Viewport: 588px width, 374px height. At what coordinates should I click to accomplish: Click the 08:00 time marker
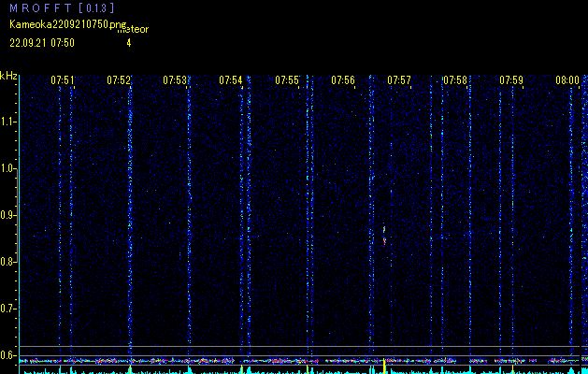tap(567, 79)
